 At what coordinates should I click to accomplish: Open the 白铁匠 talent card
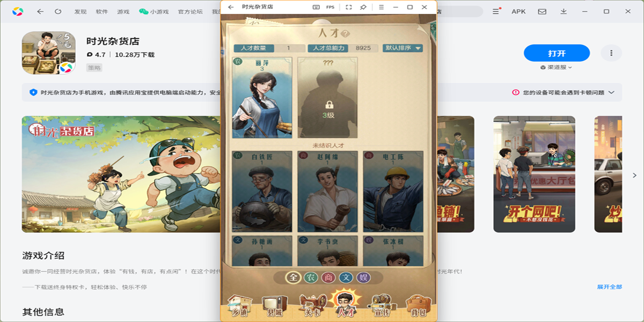pyautogui.click(x=262, y=191)
